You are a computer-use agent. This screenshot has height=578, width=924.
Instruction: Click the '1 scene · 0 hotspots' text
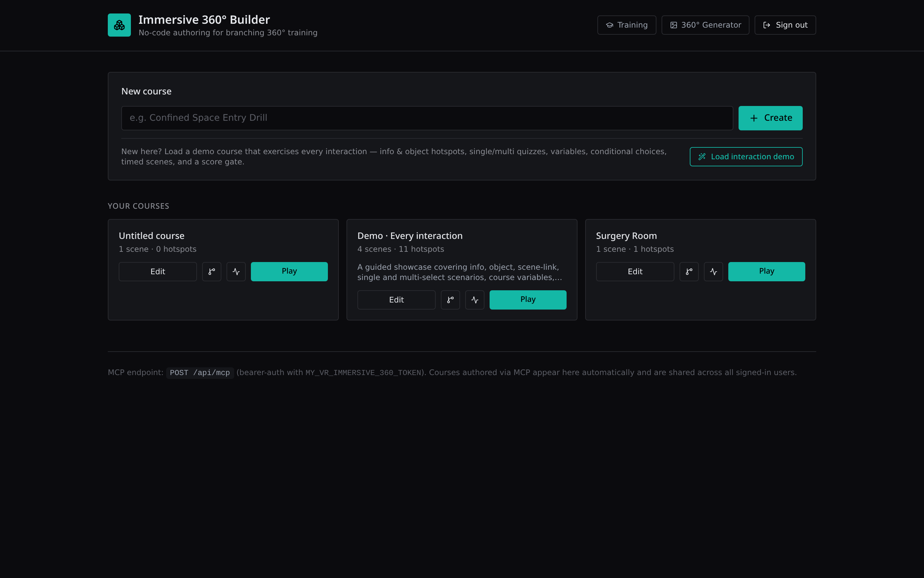pos(157,249)
